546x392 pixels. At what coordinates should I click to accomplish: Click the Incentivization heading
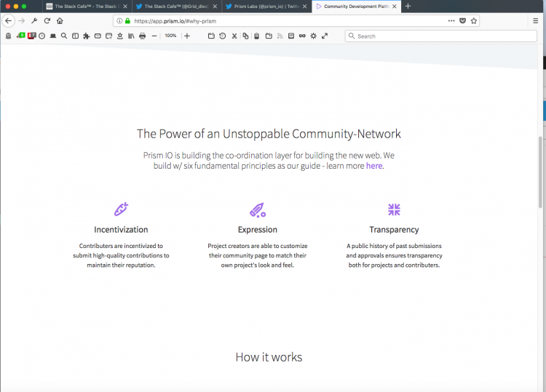121,230
